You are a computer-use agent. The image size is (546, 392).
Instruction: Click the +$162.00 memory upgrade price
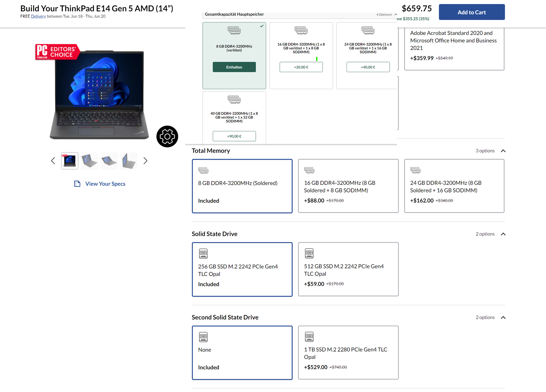(x=422, y=200)
